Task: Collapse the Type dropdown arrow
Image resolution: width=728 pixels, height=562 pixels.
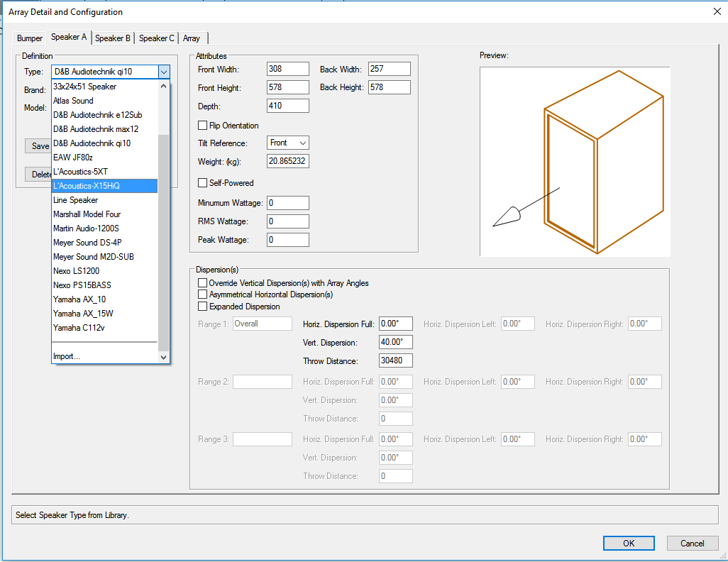Action: (164, 72)
